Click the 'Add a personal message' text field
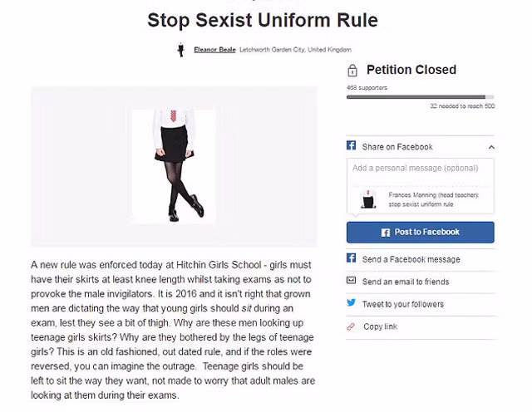The width and height of the screenshot is (532, 412). click(420, 169)
